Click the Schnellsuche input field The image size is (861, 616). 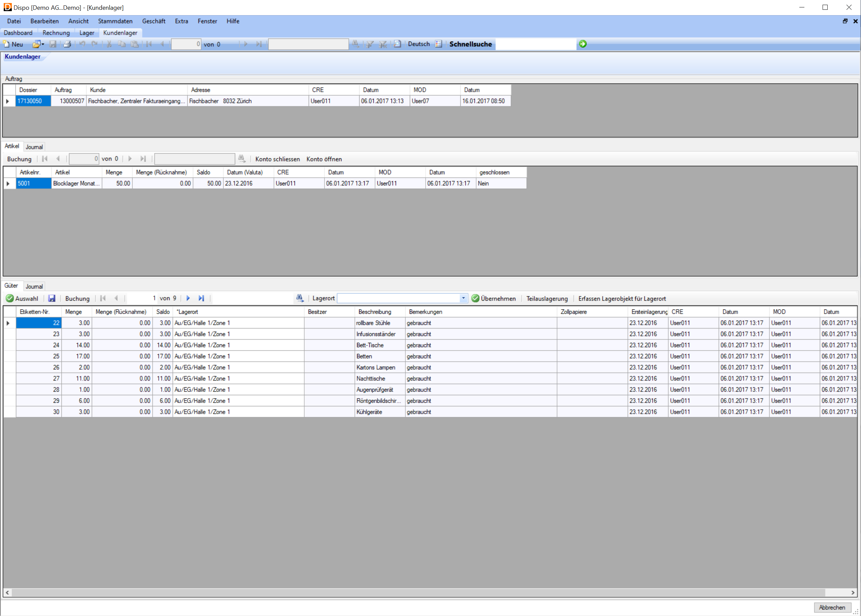(535, 44)
